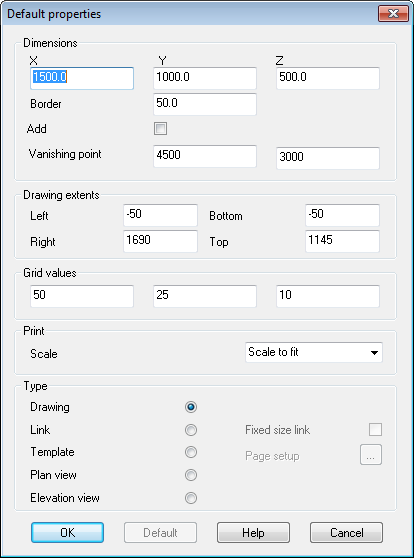Click the X dimension field
The image size is (414, 558).
[x=82, y=78]
